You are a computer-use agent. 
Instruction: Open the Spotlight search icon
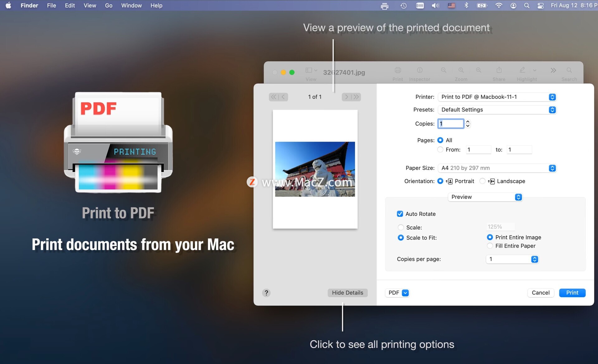pos(527,6)
